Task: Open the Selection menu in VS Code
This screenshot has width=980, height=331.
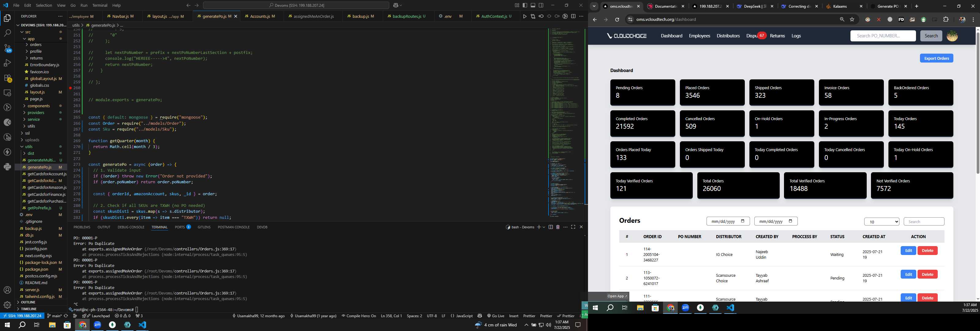Action: click(44, 5)
